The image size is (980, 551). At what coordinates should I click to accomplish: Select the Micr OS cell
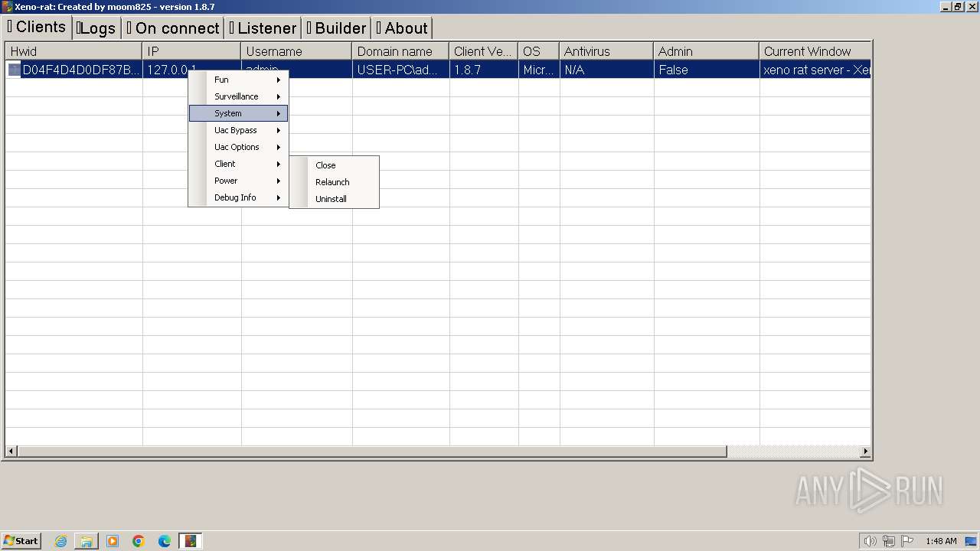(539, 70)
